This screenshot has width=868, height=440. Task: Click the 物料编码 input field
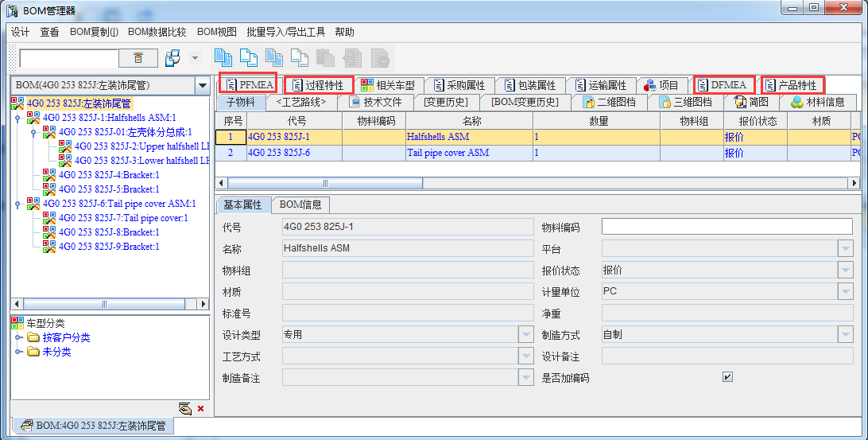[727, 227]
